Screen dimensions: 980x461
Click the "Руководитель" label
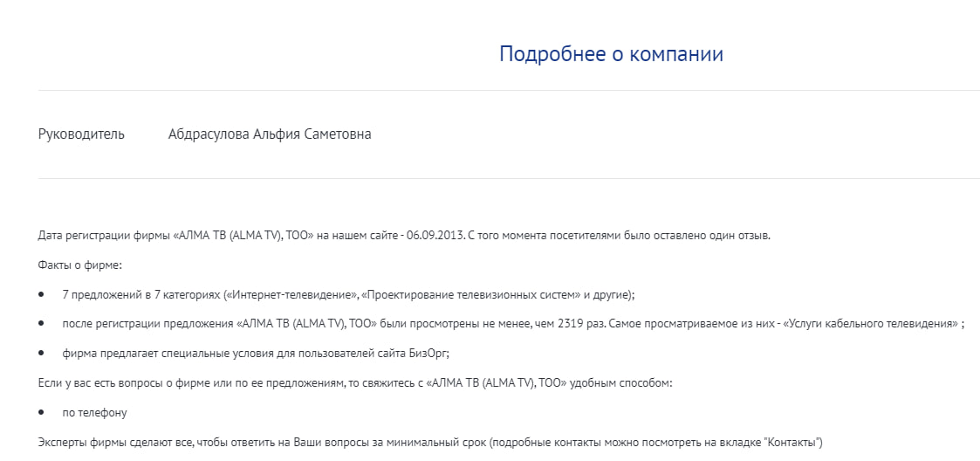pos(81,134)
